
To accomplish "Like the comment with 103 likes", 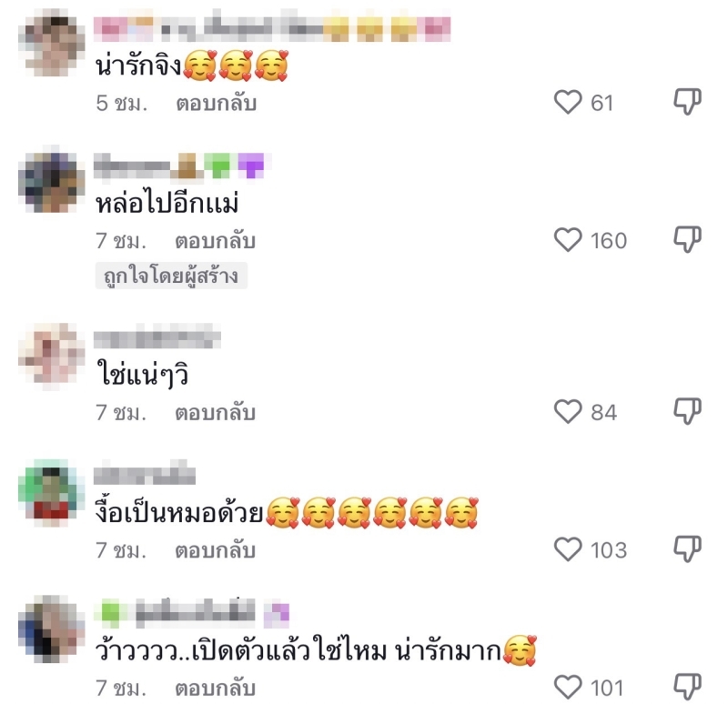I will pos(567,550).
